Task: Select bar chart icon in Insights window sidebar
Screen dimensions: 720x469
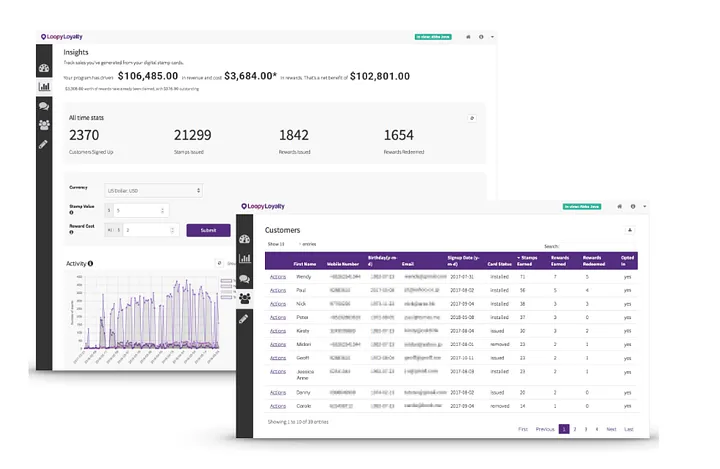Action: [x=44, y=86]
